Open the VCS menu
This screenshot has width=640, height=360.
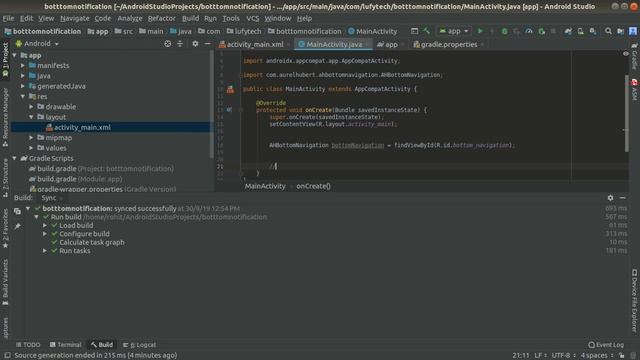[253, 18]
